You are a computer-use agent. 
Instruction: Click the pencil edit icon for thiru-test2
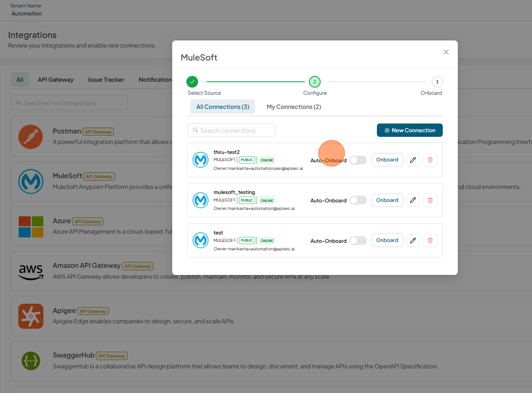click(413, 160)
